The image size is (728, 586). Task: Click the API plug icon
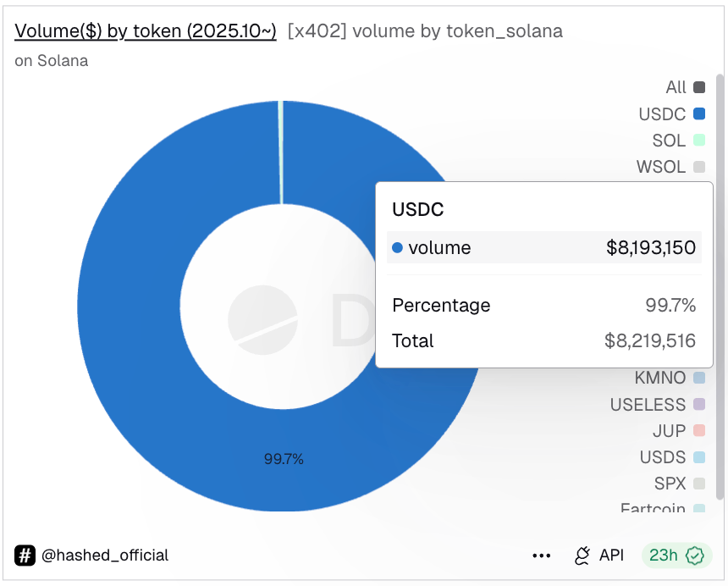(582, 556)
